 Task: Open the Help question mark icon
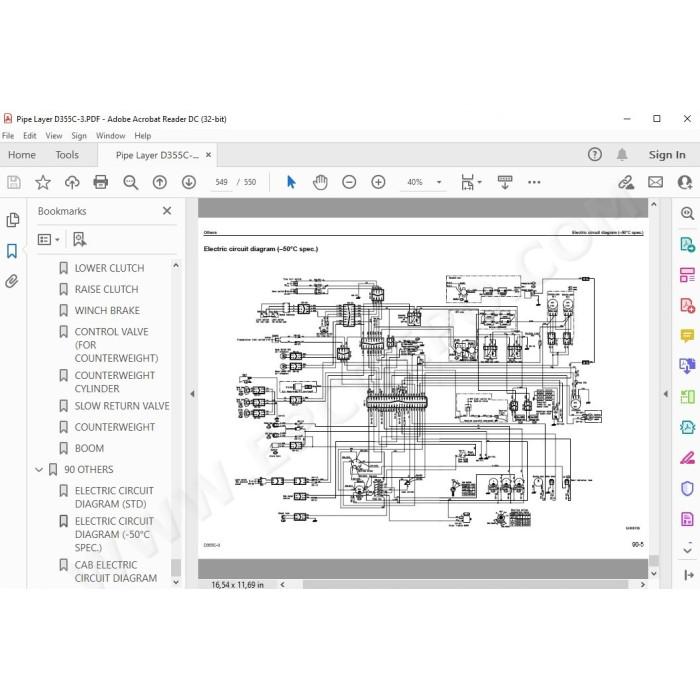tap(595, 155)
